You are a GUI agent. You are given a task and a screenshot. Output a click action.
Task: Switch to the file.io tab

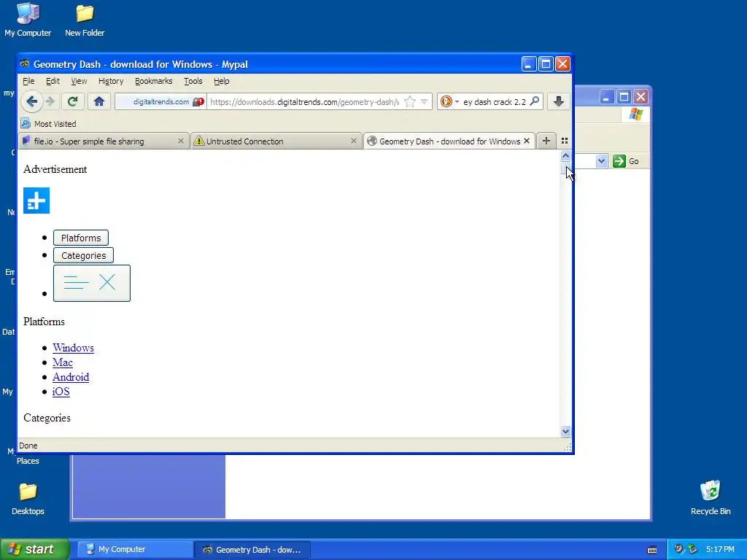[104, 141]
